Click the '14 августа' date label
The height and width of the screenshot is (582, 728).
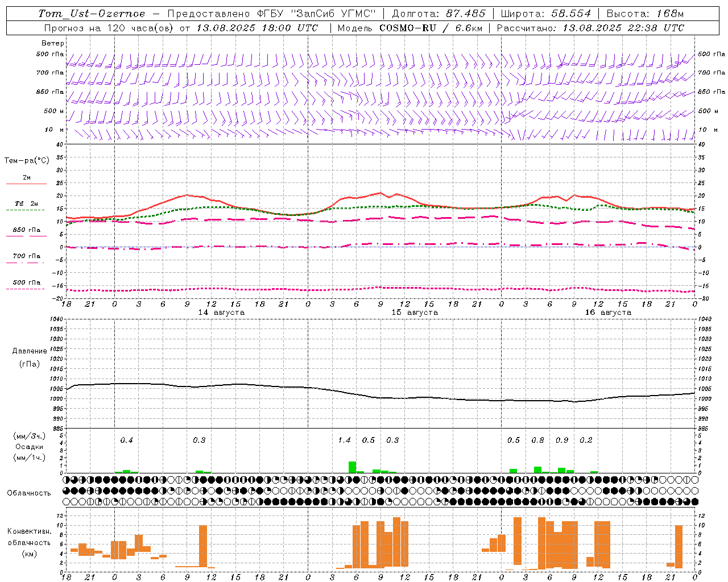[221, 313]
